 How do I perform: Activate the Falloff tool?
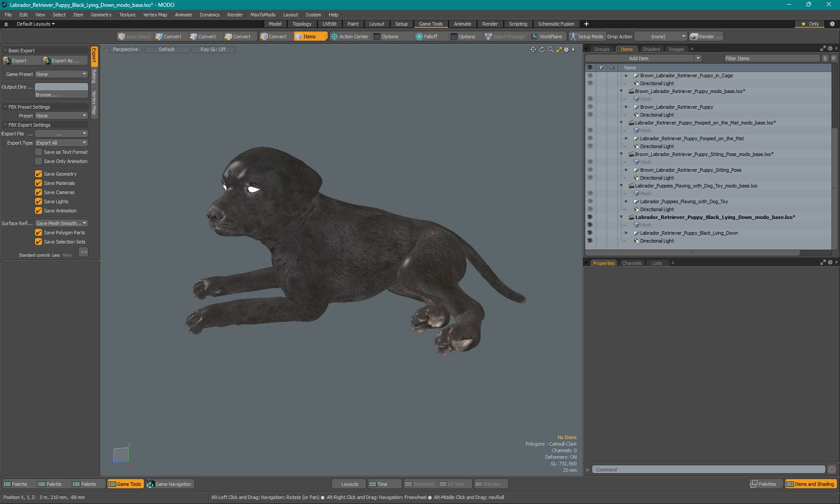click(x=427, y=36)
